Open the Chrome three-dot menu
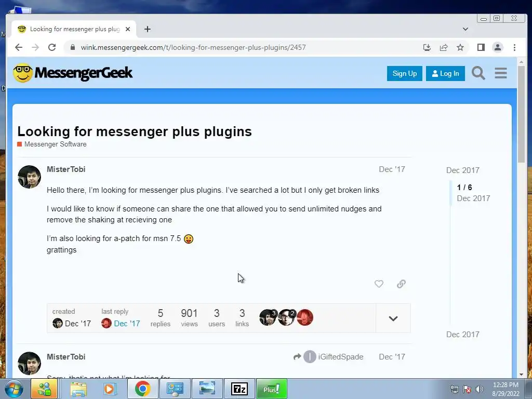Viewport: 532px width, 399px height. pyautogui.click(x=514, y=47)
